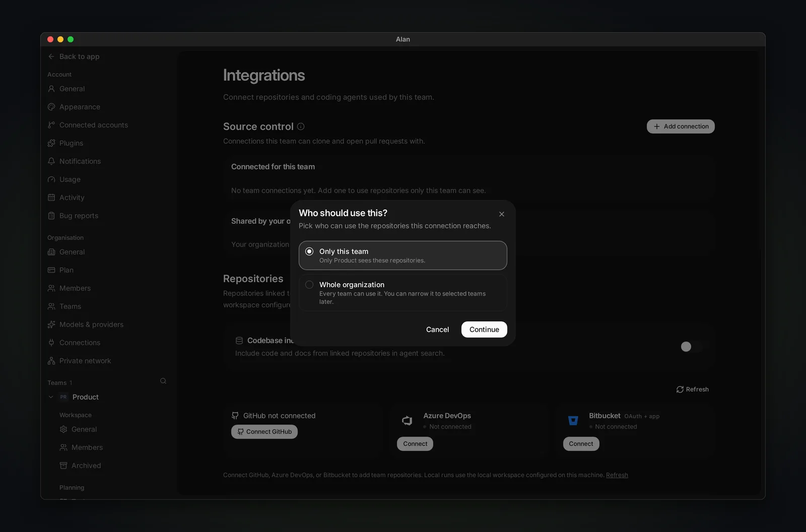Open organisation Members in sidebar
The image size is (806, 532).
pos(69,288)
